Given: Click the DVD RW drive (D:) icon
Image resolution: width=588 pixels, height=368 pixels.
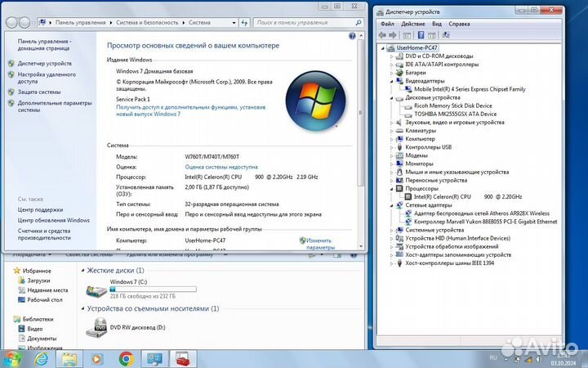Looking at the screenshot, I should tap(96, 327).
